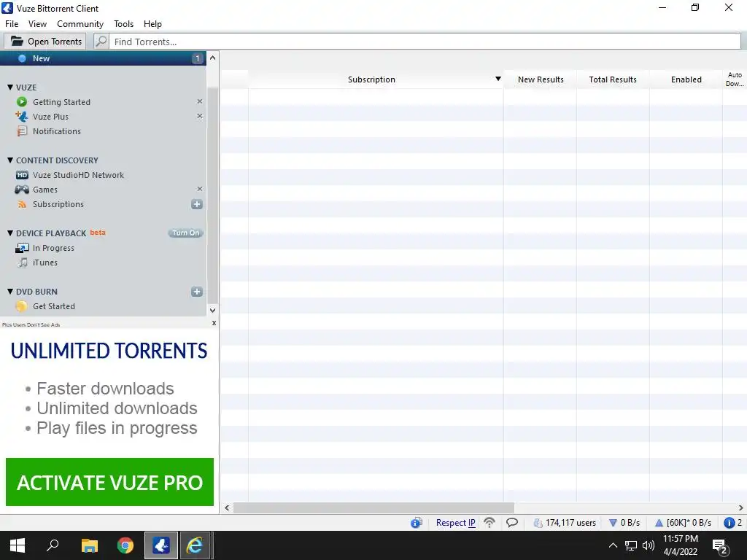Open the chat bubble status icon
Screen dimensions: 747x560
[512, 522]
